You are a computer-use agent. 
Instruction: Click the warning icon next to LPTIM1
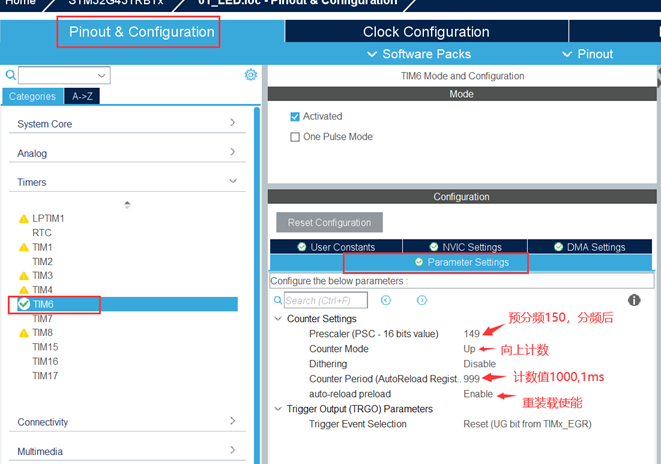[x=24, y=218]
